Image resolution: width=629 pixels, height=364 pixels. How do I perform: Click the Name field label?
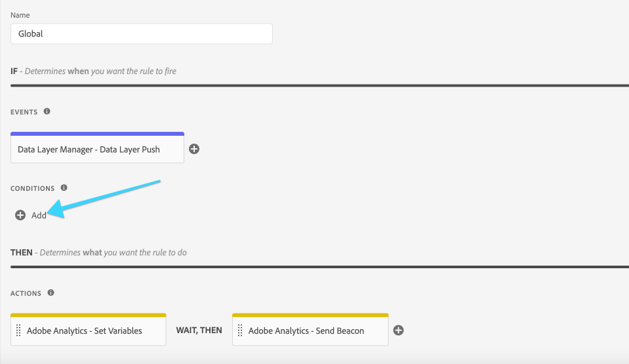pyautogui.click(x=20, y=15)
